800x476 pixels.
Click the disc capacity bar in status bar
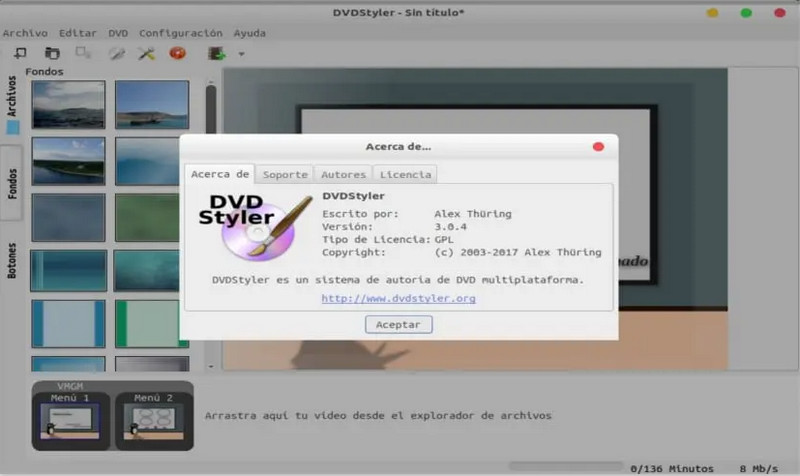point(565,466)
